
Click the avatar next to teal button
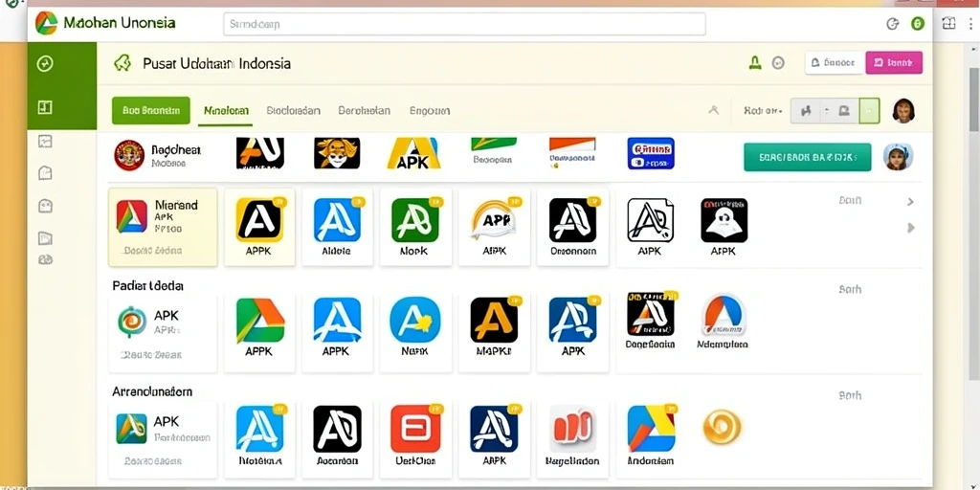898,156
